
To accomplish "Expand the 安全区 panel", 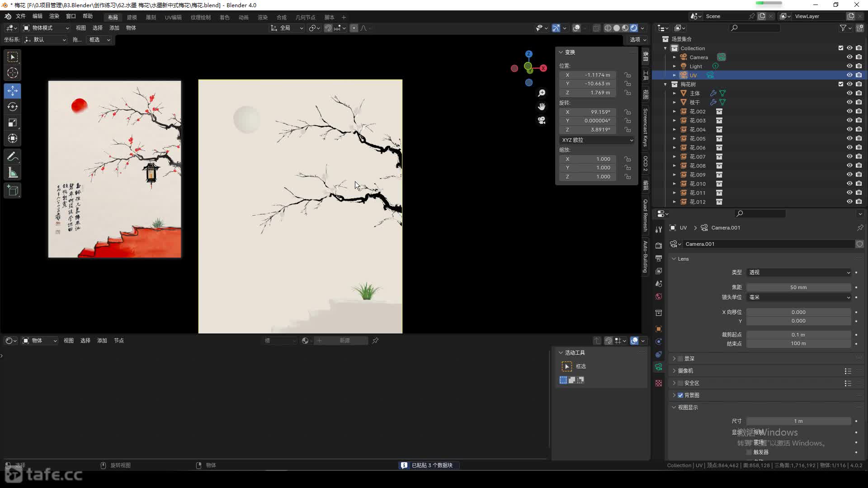I will [x=674, y=383].
